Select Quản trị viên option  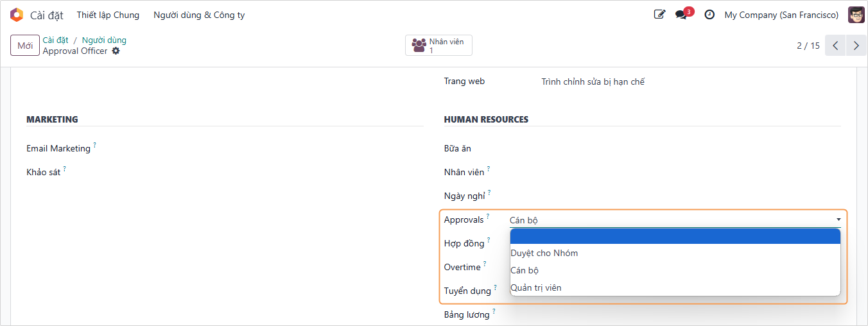coord(535,287)
